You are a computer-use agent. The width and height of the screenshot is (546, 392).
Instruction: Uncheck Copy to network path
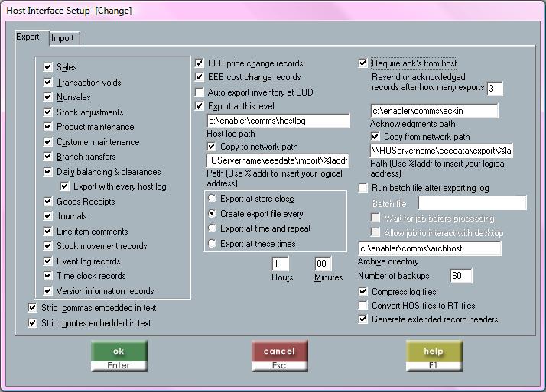211,147
